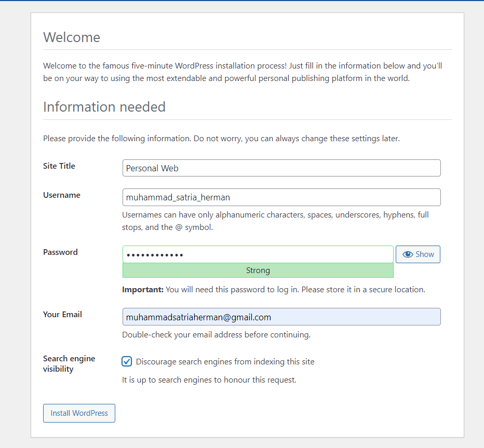Screen dimensions: 484x448
Task: Click the Username label
Action: pyautogui.click(x=62, y=195)
